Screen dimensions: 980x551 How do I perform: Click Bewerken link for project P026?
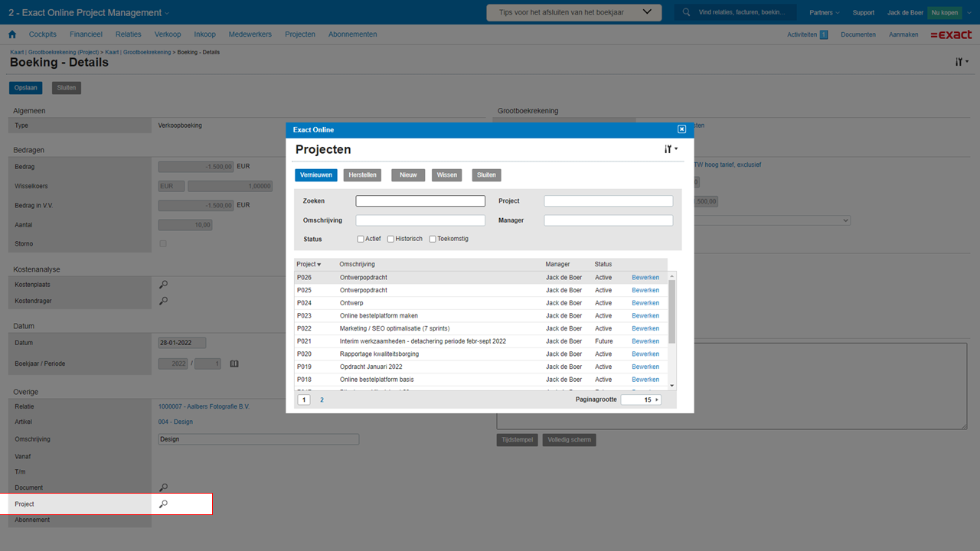click(645, 277)
